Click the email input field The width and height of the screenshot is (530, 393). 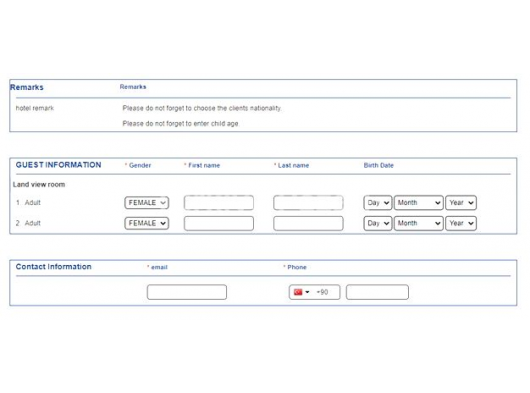click(187, 292)
